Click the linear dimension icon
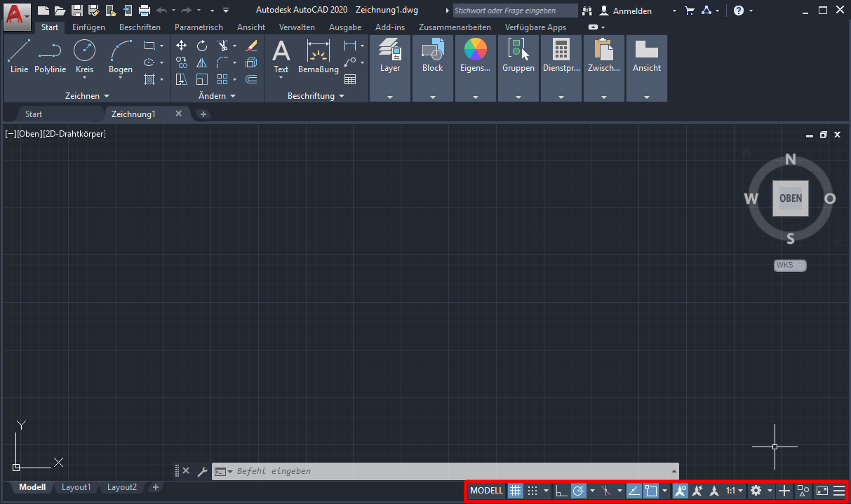Image resolution: width=851 pixels, height=504 pixels. (349, 46)
